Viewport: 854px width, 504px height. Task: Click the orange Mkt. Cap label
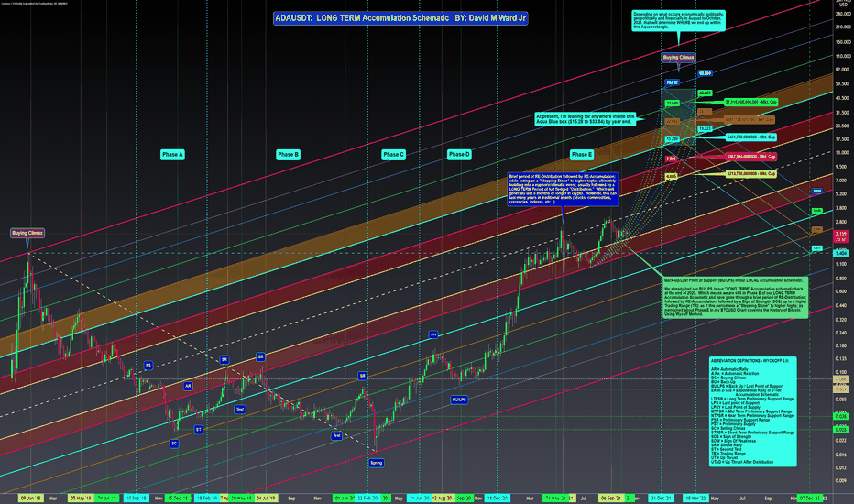point(749,119)
